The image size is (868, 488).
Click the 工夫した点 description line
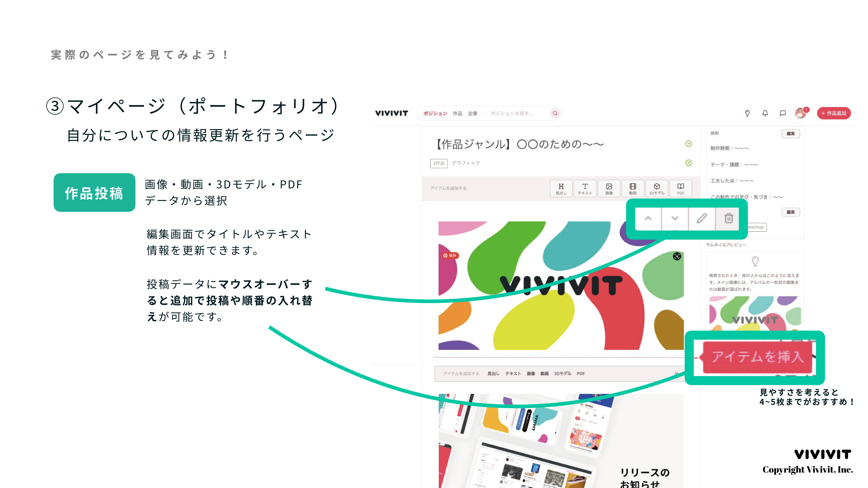pos(732,181)
